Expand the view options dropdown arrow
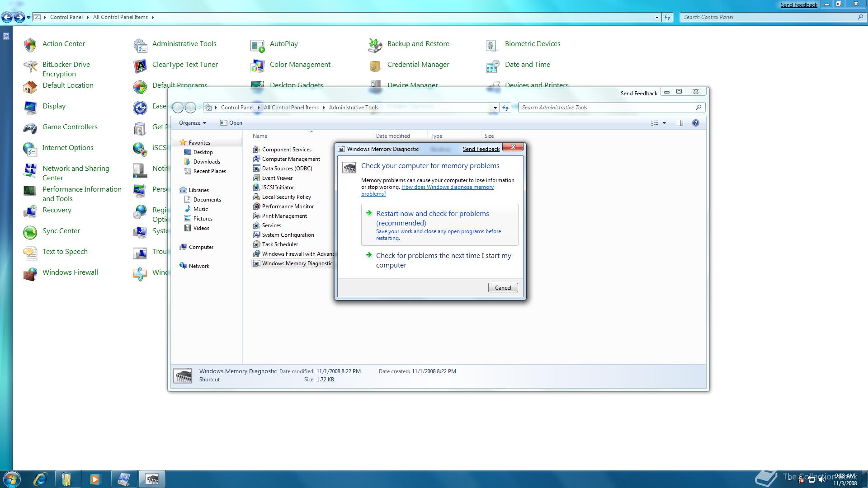 [664, 123]
